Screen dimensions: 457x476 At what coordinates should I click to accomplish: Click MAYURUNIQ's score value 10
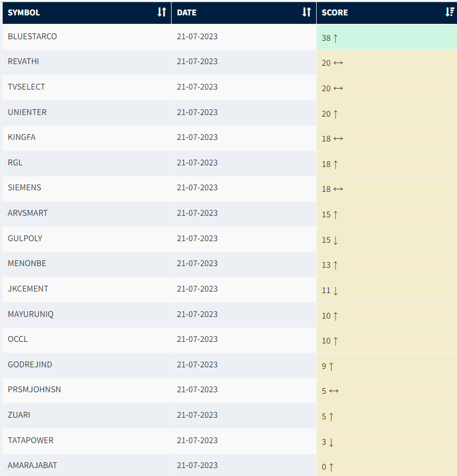(326, 316)
